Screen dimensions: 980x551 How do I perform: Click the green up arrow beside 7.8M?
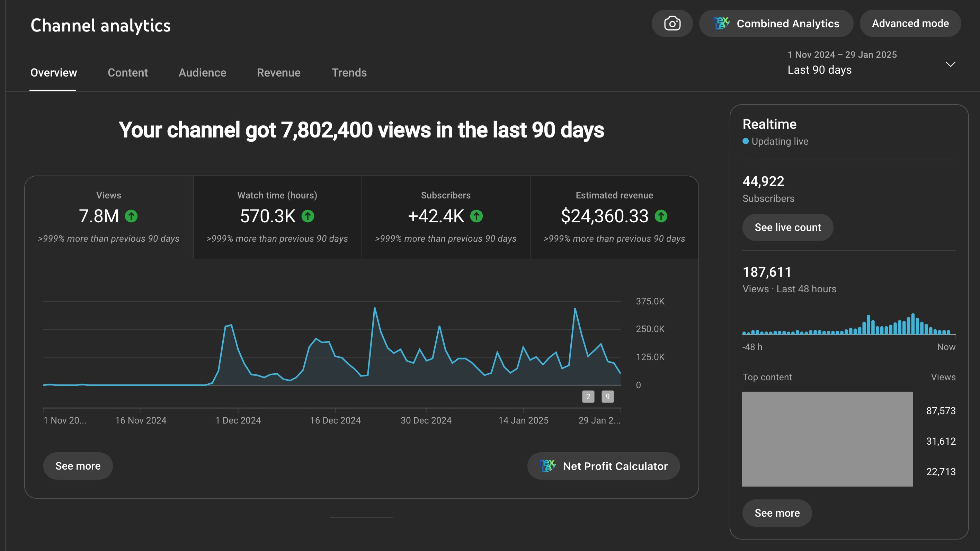tap(131, 216)
